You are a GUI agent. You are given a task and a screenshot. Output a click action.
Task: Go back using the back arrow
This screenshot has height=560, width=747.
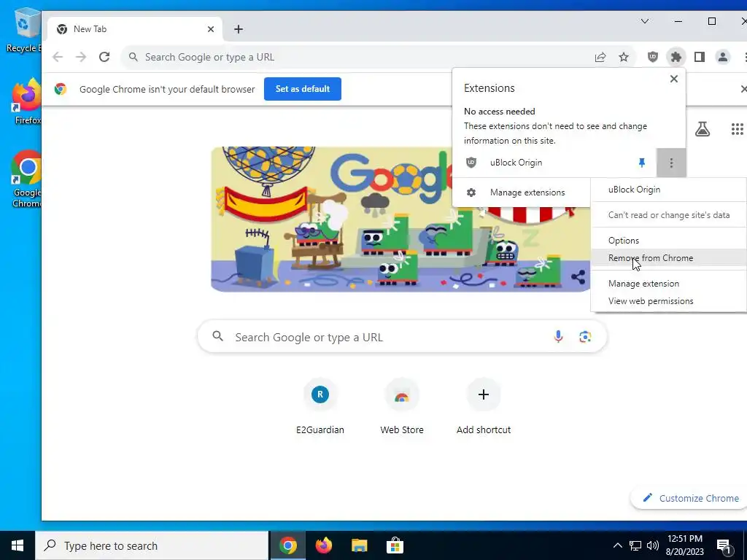click(58, 57)
